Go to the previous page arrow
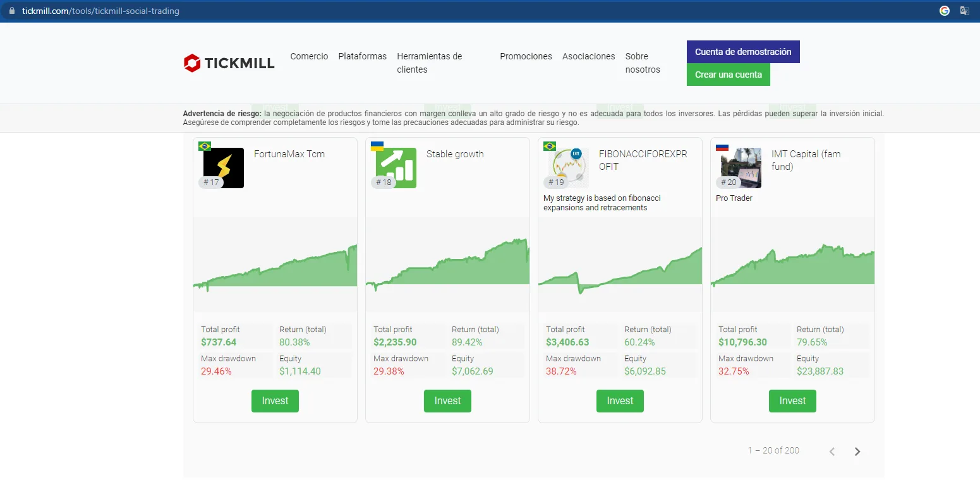This screenshot has width=980, height=492. [832, 451]
